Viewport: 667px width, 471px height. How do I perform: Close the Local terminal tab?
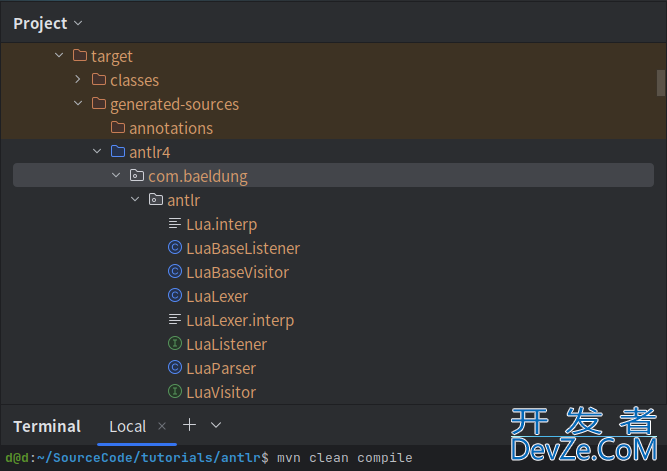coord(162,426)
